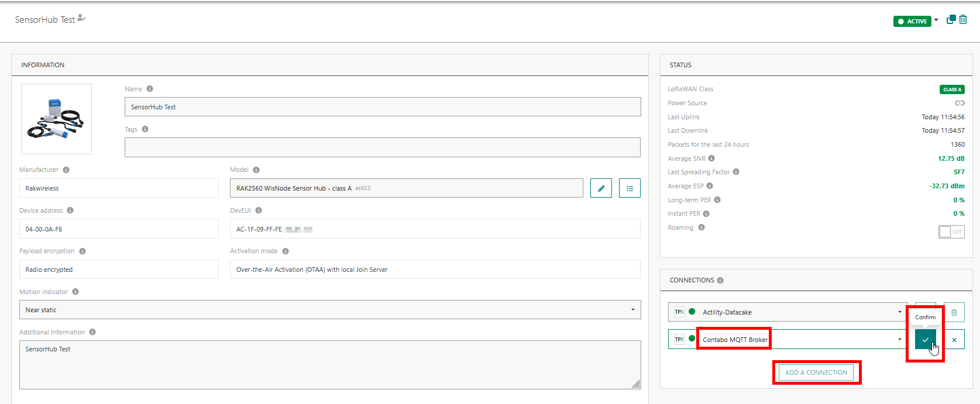The height and width of the screenshot is (404, 980).
Task: Expand the Contabo MQTT Broker connection dropdown
Action: point(900,340)
